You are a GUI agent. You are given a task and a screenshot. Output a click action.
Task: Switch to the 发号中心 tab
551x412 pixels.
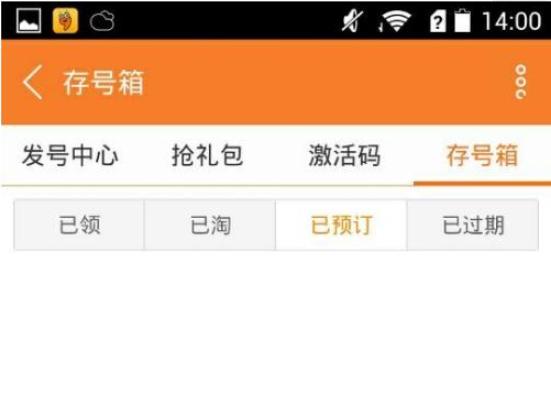(70, 155)
